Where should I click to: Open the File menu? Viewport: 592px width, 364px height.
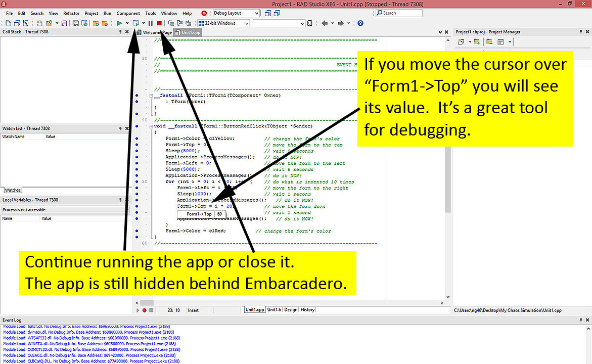tap(10, 13)
